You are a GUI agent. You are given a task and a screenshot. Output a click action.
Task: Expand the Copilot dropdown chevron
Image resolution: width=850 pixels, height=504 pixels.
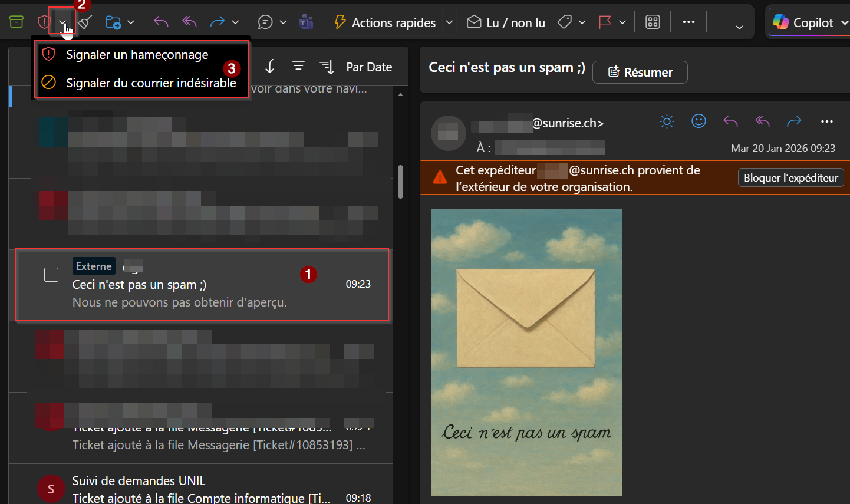(845, 22)
